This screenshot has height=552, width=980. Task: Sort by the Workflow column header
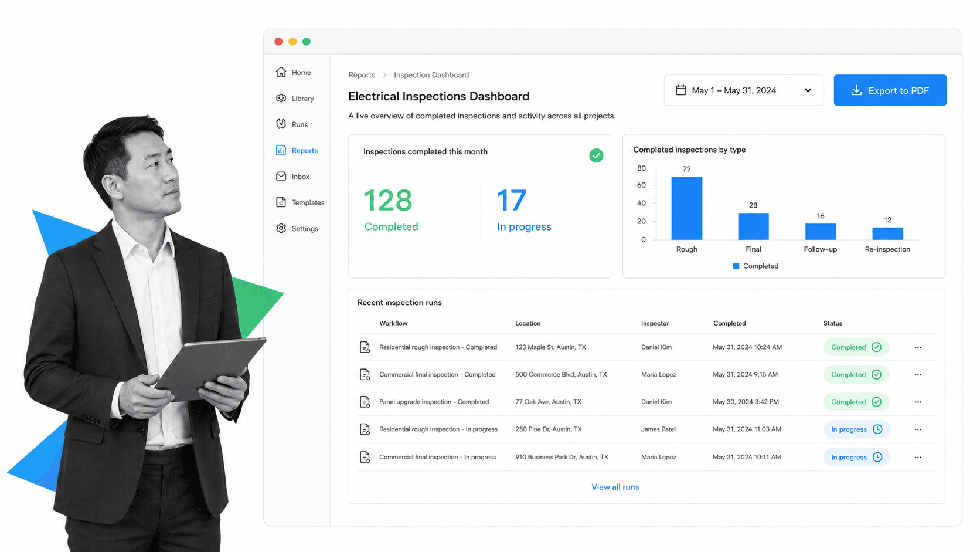[393, 323]
